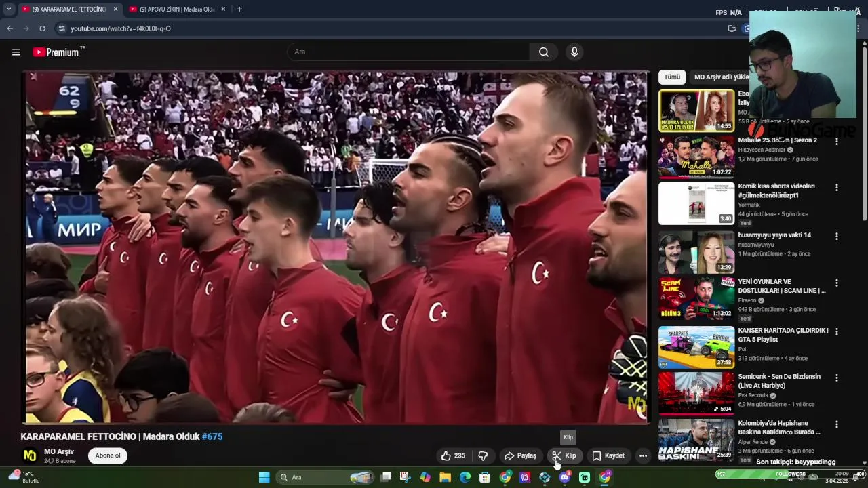Screen dimensions: 868x488
Task: Open options for husamyuyu yayın vakti 14
Action: tap(837, 236)
